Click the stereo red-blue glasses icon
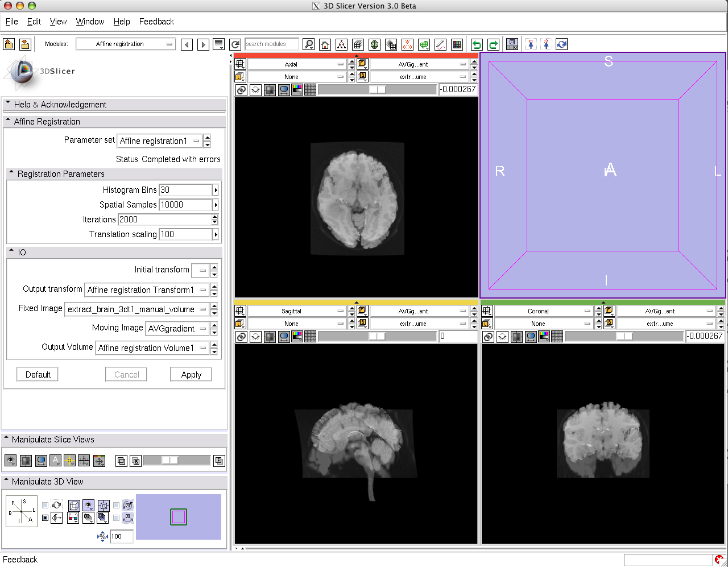The width and height of the screenshot is (728, 567). pyautogui.click(x=73, y=518)
